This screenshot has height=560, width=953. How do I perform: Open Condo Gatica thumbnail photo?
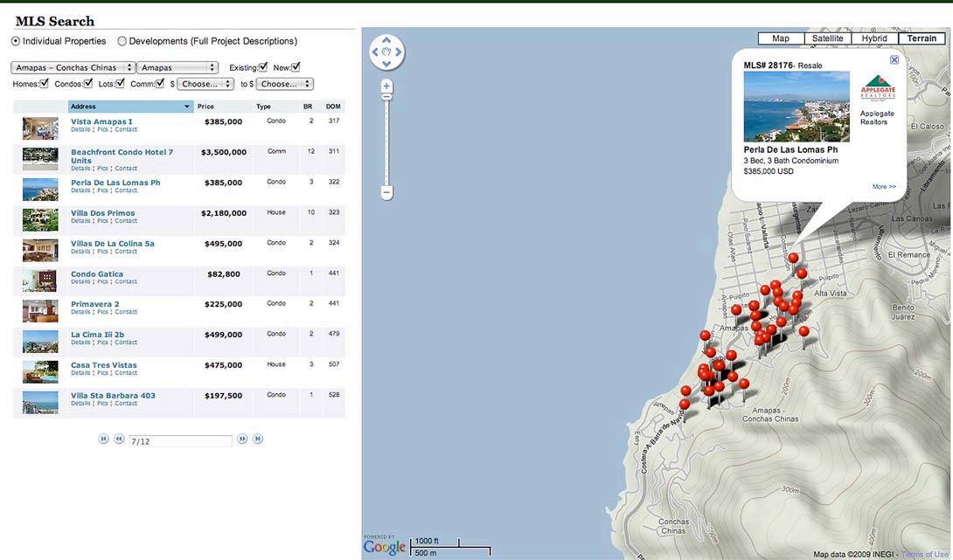pyautogui.click(x=40, y=280)
